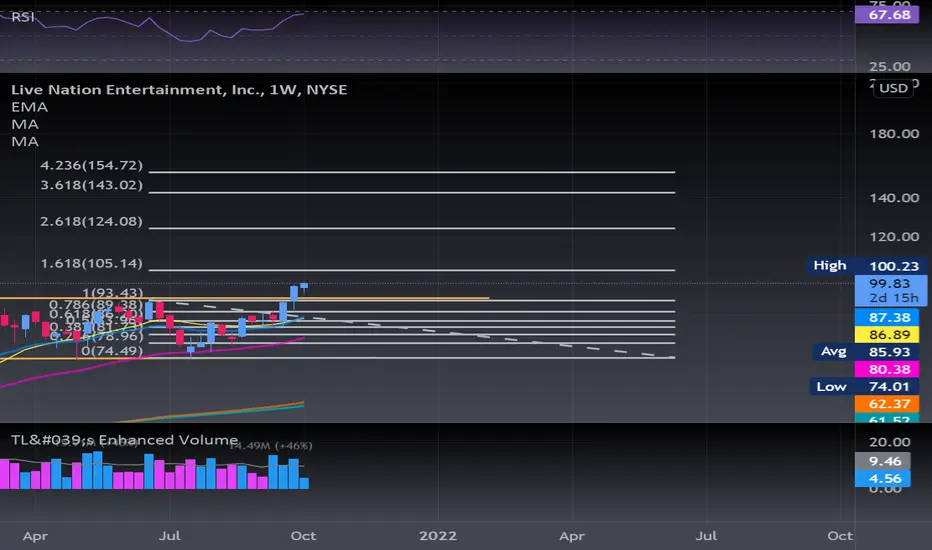The width and height of the screenshot is (932, 550).
Task: Click the 2.618(124.08) Fibonacci label
Action: [92, 221]
